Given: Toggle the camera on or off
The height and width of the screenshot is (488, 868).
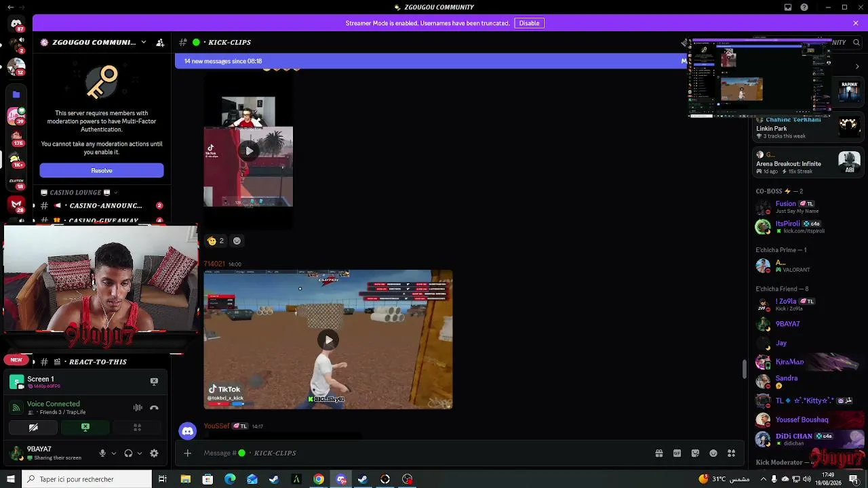Looking at the screenshot, I should [33, 427].
